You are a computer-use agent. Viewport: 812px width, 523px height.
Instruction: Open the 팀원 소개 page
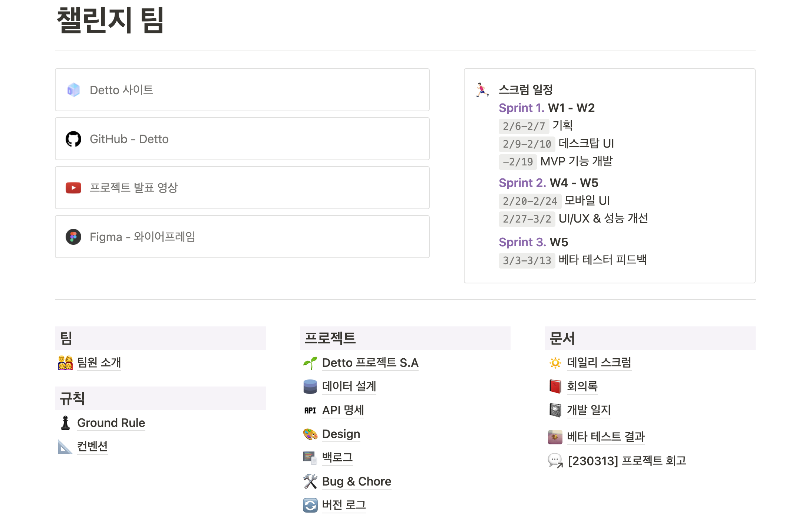click(x=99, y=362)
